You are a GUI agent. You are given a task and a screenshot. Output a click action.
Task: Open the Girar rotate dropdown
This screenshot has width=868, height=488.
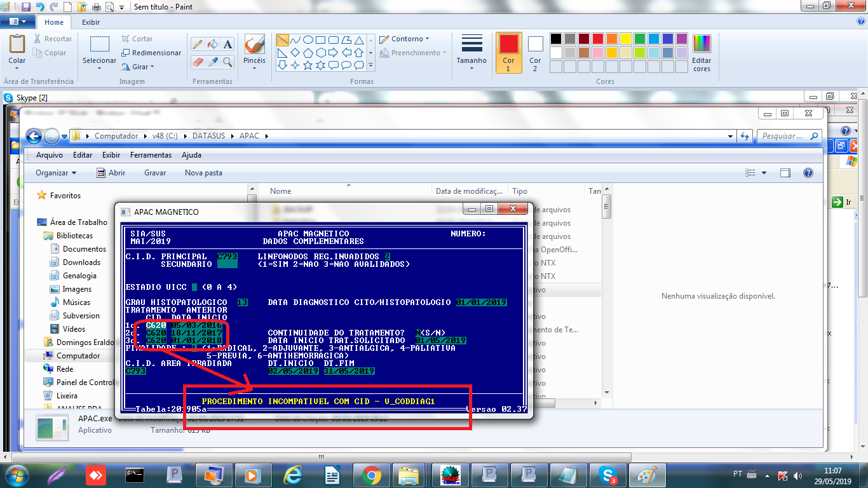tap(140, 67)
